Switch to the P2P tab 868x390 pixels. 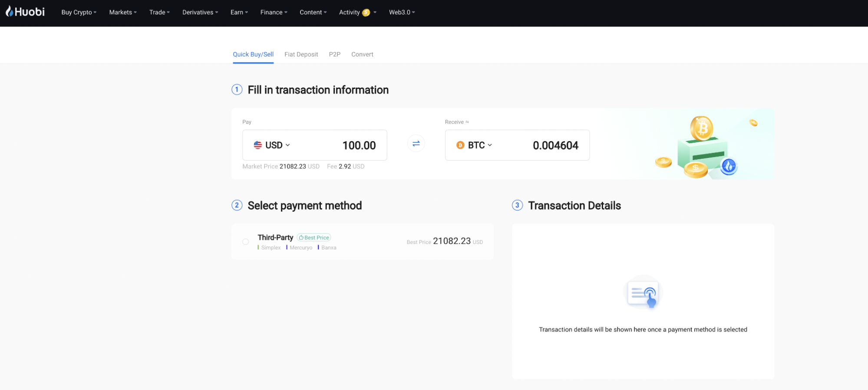click(x=334, y=55)
